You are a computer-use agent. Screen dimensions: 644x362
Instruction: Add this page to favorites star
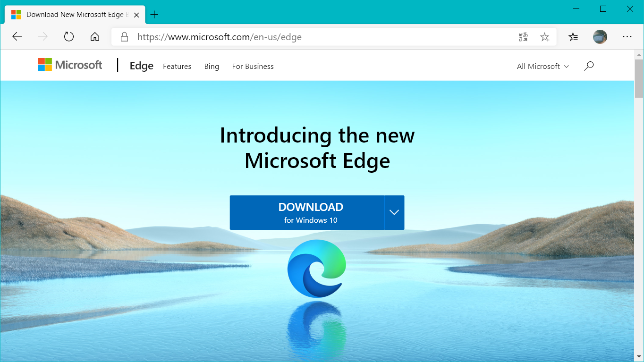click(544, 37)
